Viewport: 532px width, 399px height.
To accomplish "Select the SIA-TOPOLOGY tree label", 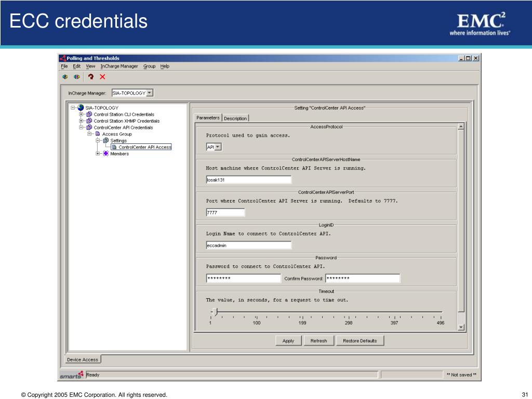I will click(102, 108).
